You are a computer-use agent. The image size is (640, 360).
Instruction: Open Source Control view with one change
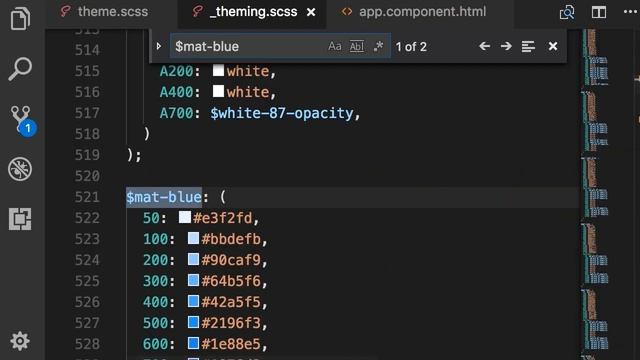tap(22, 120)
